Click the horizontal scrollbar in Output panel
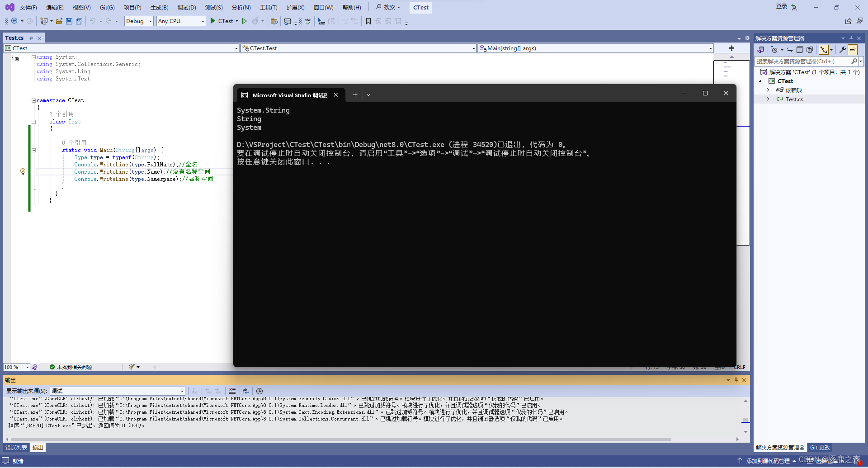The image size is (868, 468). [x=341, y=439]
